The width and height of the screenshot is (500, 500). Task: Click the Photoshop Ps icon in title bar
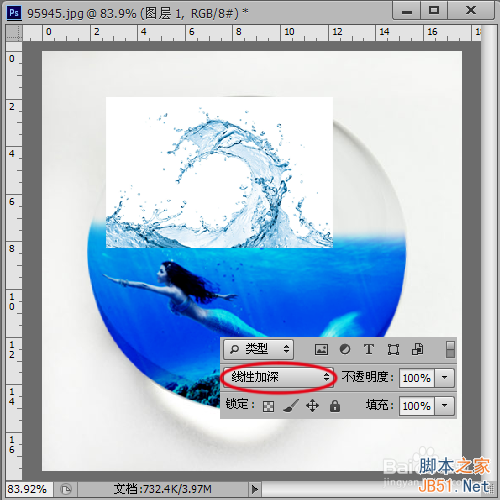(x=14, y=13)
